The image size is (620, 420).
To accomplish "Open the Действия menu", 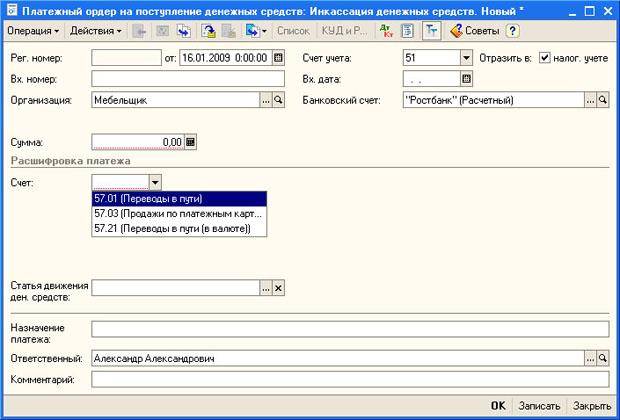I will (95, 30).
